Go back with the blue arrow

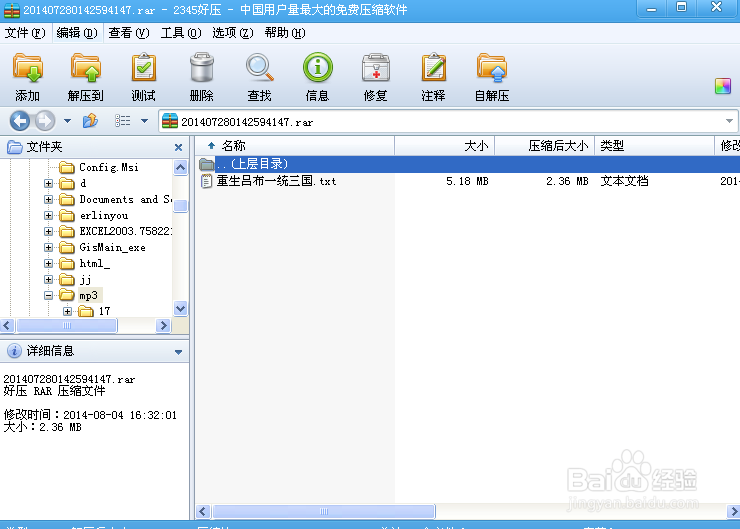[20, 121]
